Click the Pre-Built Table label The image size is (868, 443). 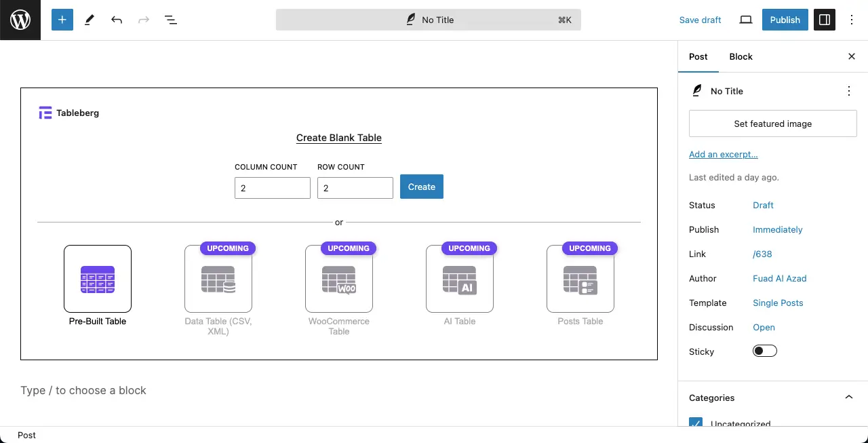pos(98,322)
